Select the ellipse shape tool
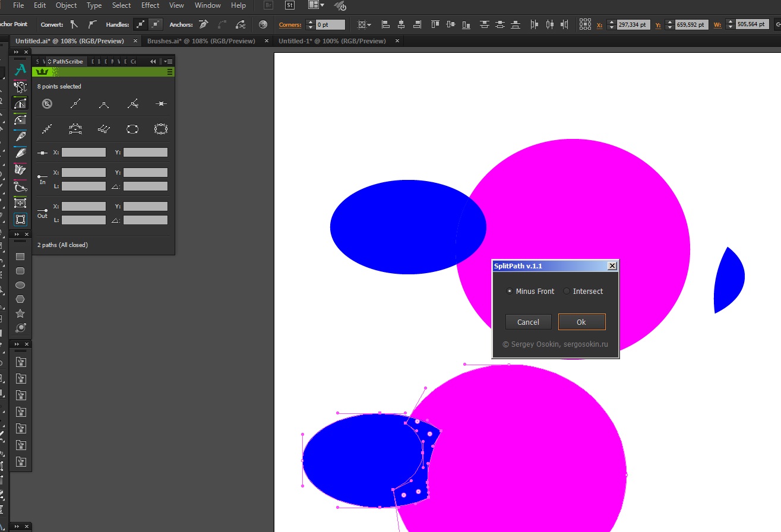The height and width of the screenshot is (532, 781). click(20, 285)
